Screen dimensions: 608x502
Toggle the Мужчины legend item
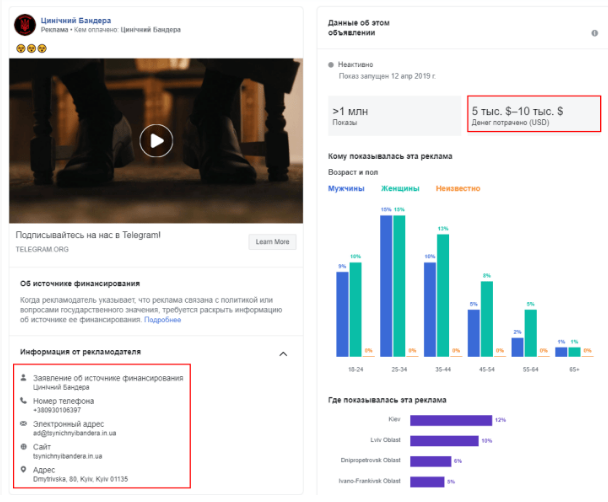[346, 188]
